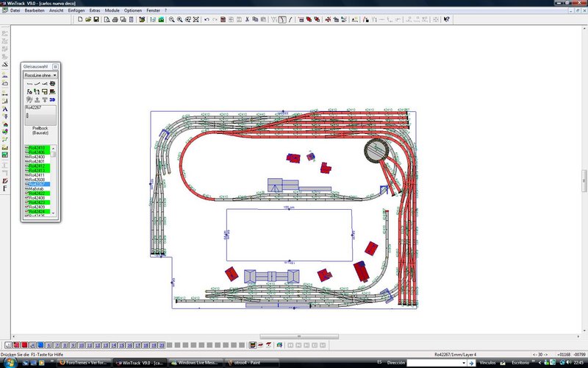Open the Ansicht menu

57,10
